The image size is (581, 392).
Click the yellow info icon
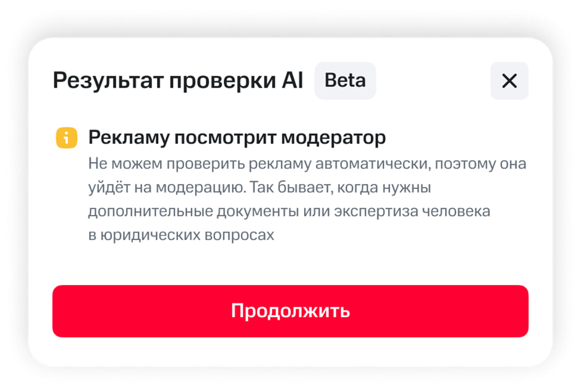(66, 138)
